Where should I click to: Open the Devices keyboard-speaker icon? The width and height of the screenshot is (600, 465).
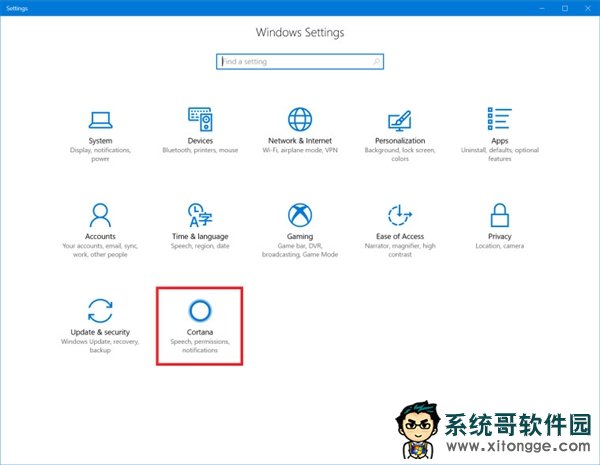click(200, 119)
